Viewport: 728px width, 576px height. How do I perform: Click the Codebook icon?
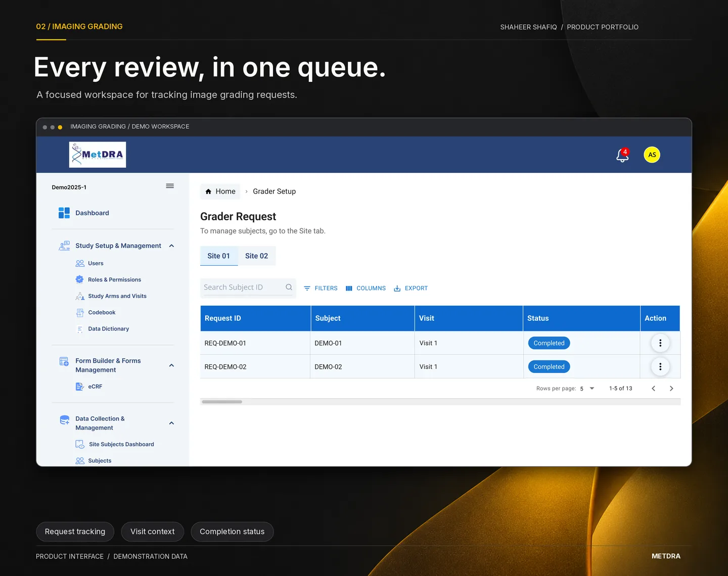pyautogui.click(x=80, y=313)
